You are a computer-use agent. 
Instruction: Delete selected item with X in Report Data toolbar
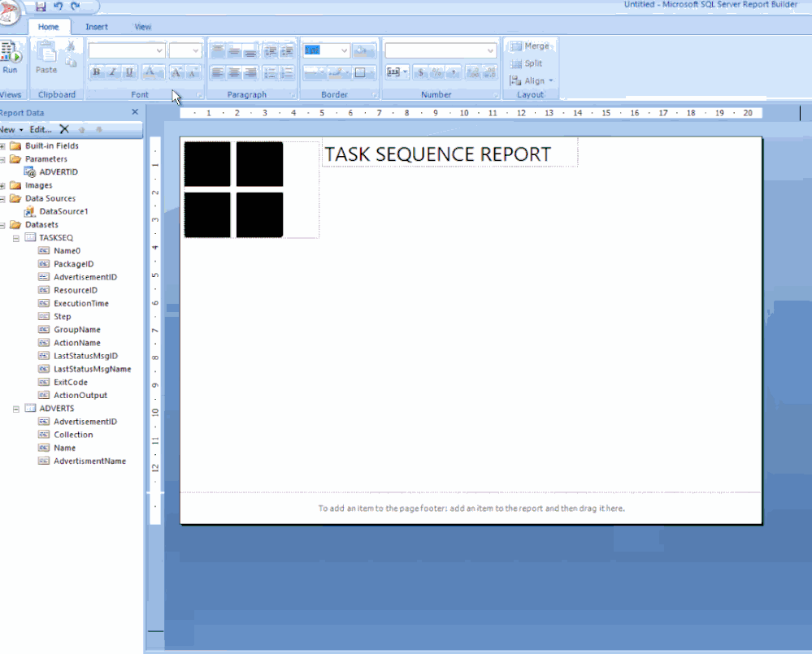(64, 129)
